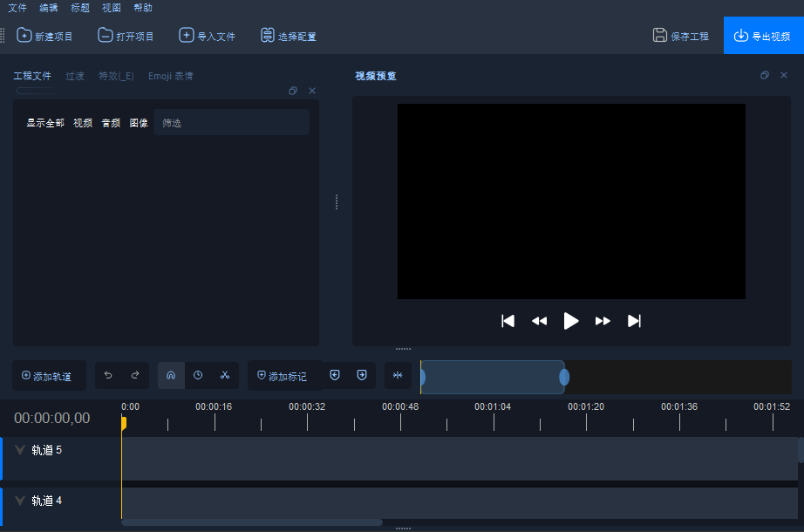Click timeline ruler at 00:01:36
Screen dimensions: 804x532
[679, 406]
